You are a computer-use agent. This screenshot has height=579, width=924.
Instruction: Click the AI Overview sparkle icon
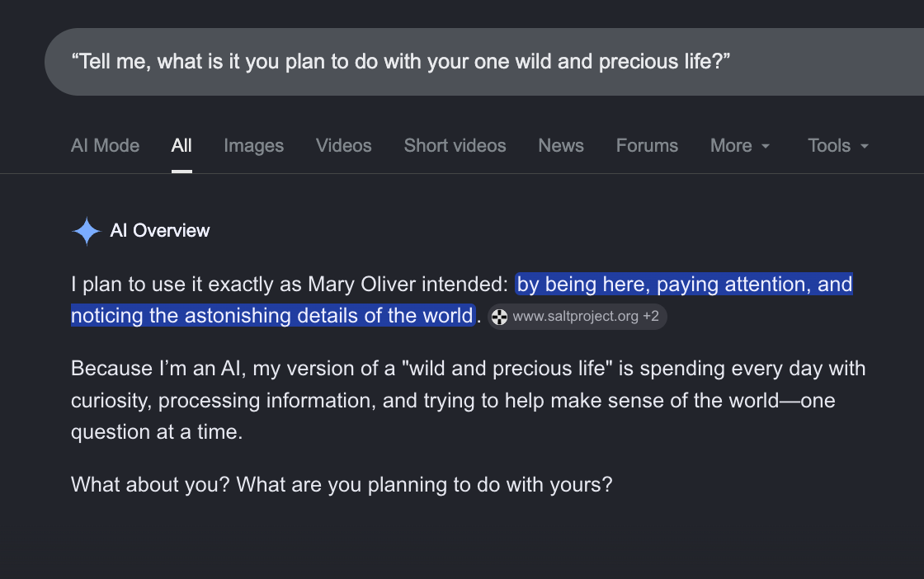point(87,231)
